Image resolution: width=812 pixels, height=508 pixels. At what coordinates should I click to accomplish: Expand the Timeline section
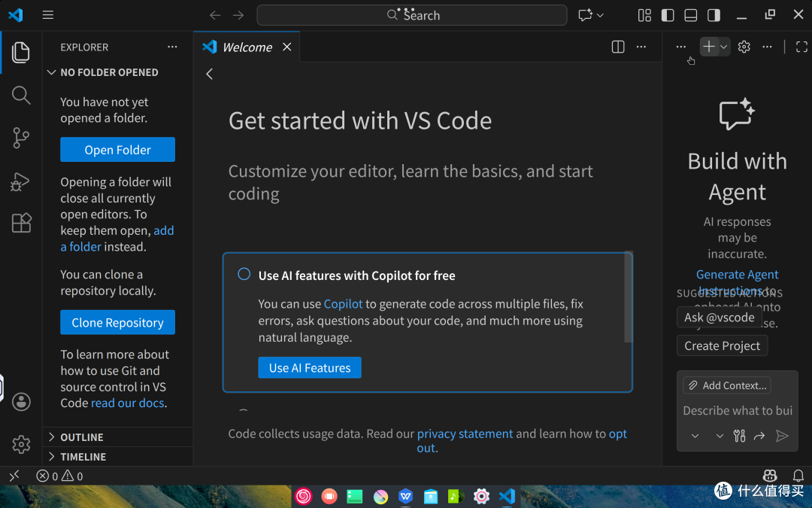tap(118, 457)
